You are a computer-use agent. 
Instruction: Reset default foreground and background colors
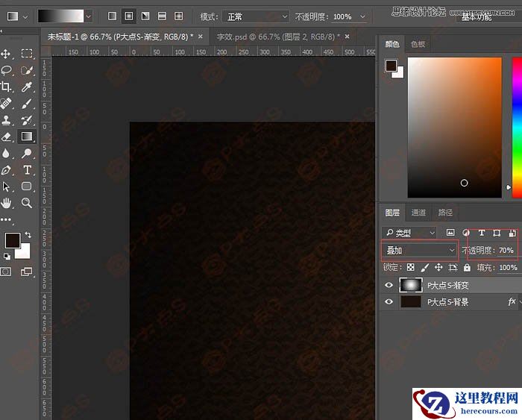click(6, 257)
